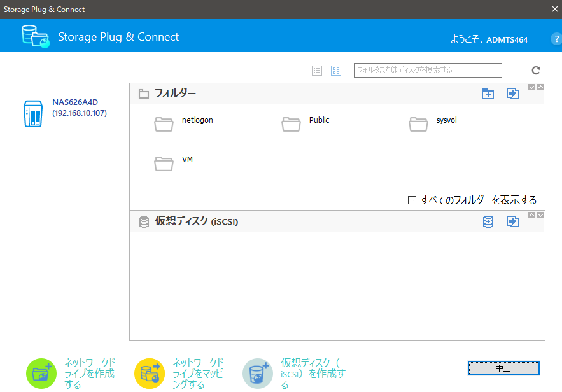Click 仮想ディスク(iSCSI)を作成する text link
The image size is (562, 392).
[x=313, y=374]
